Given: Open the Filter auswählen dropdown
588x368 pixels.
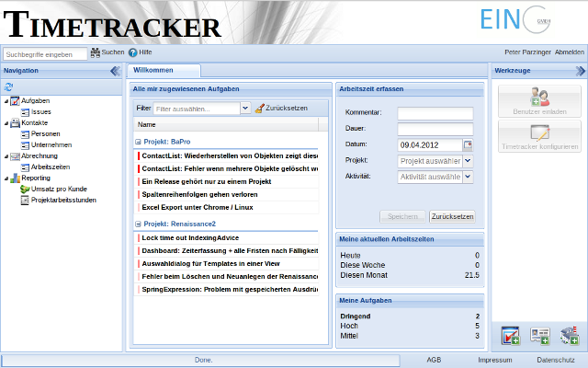Looking at the screenshot, I should tap(245, 108).
